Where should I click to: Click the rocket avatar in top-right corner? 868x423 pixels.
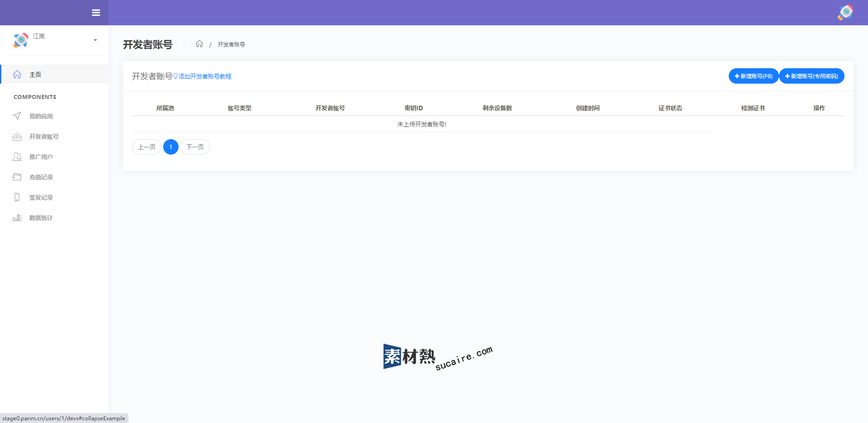coord(845,13)
